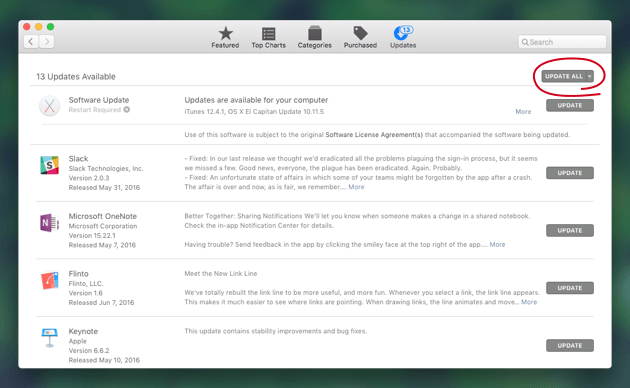Select the Categories tab label
This screenshot has width=630, height=388.
(x=315, y=45)
